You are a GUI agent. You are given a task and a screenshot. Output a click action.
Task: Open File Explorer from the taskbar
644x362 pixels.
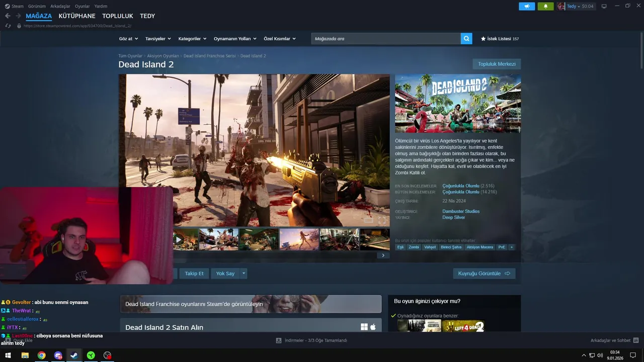[25, 355]
